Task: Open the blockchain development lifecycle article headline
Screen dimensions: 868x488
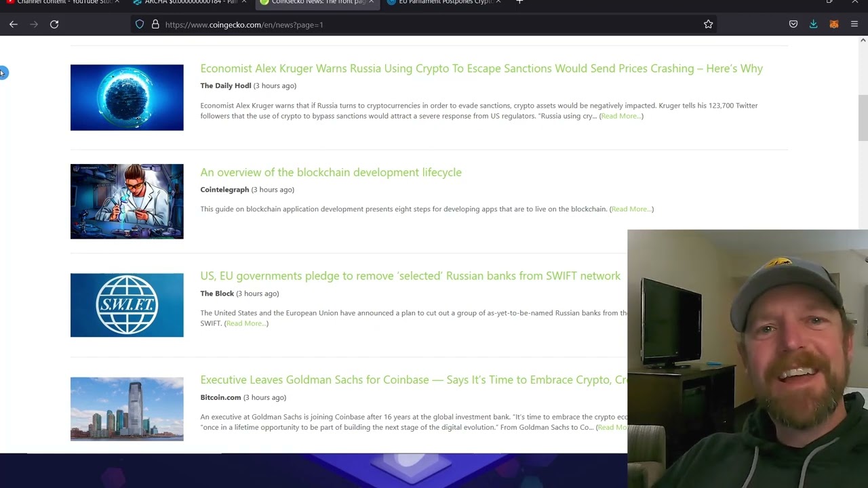Action: click(331, 172)
